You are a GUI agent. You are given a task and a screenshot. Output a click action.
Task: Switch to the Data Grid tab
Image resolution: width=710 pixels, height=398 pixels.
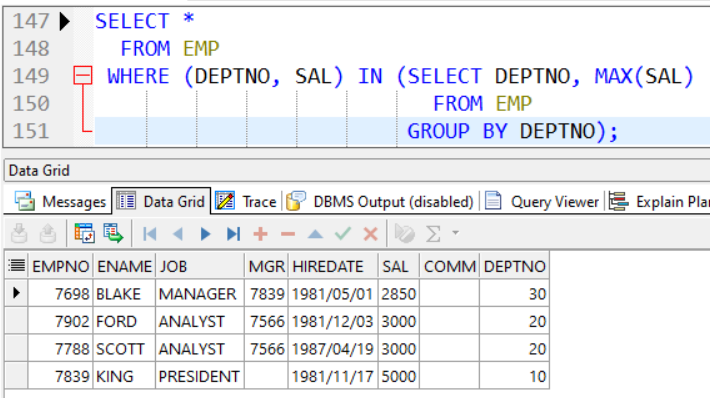161,201
